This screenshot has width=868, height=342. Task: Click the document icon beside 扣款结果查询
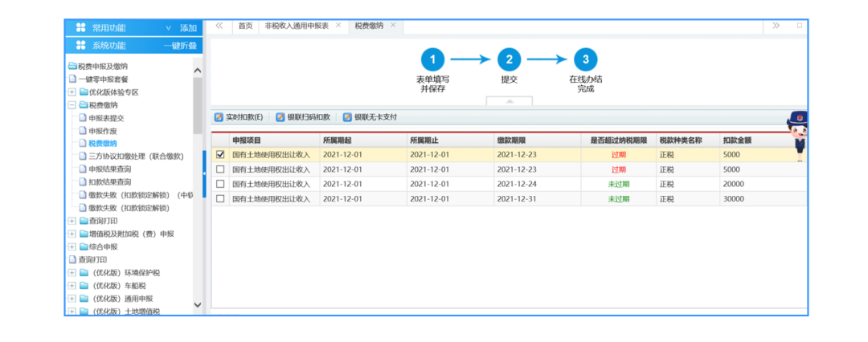pyautogui.click(x=83, y=181)
